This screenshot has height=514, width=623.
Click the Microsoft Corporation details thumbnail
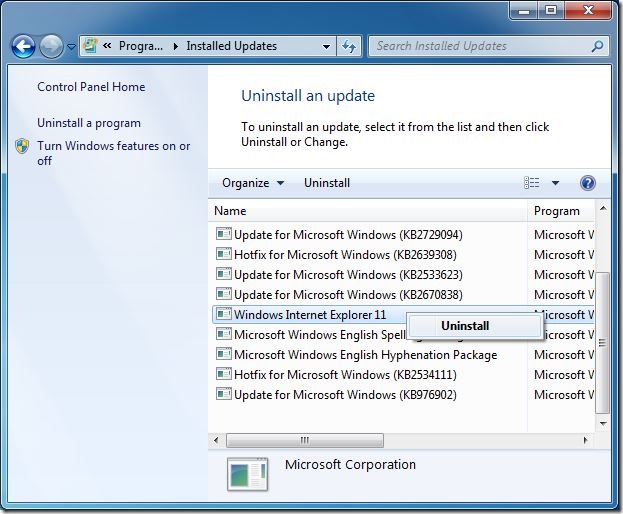248,474
